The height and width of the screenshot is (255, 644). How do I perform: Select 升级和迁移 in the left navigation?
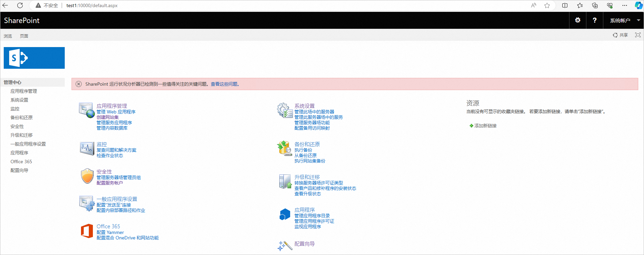click(x=21, y=135)
